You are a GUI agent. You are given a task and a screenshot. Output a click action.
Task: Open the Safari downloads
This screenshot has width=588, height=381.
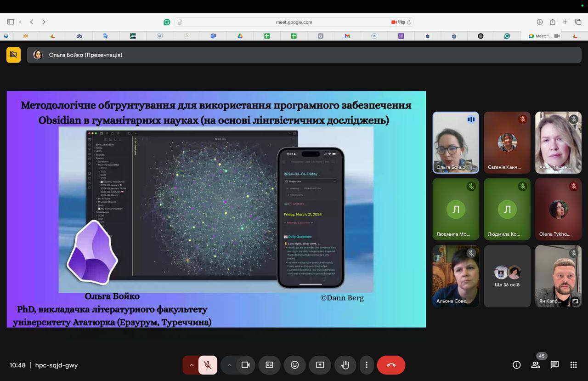click(540, 22)
